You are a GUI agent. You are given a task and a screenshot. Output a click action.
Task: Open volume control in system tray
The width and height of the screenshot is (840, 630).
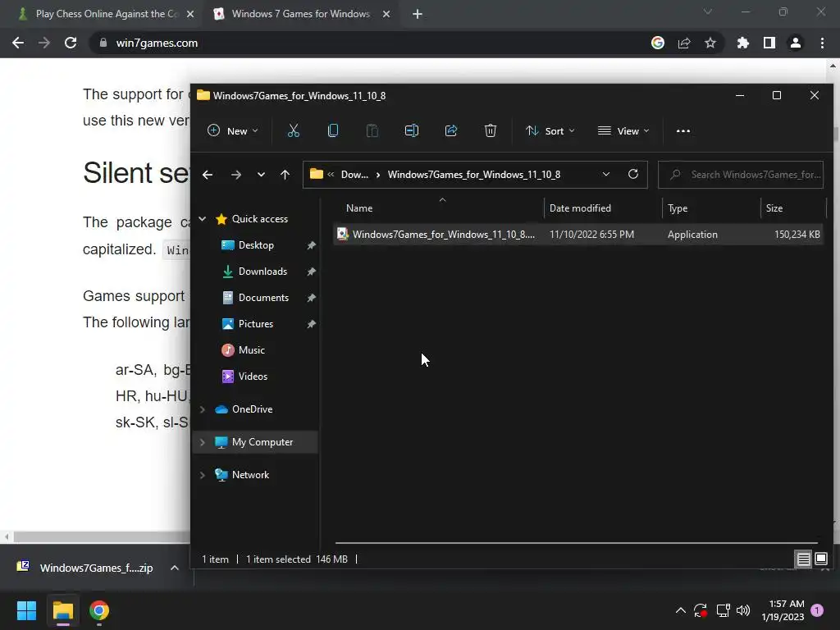pos(743,610)
